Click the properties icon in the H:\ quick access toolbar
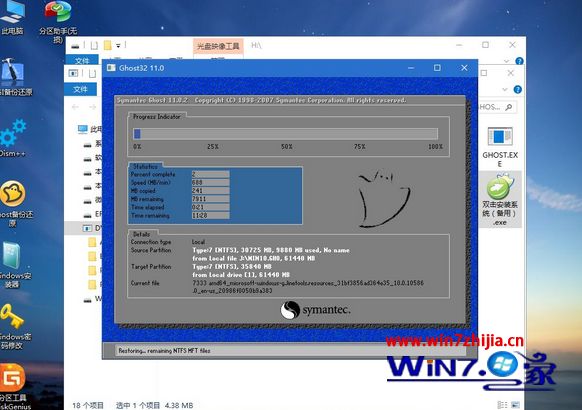The height and width of the screenshot is (410, 582). click(x=94, y=45)
